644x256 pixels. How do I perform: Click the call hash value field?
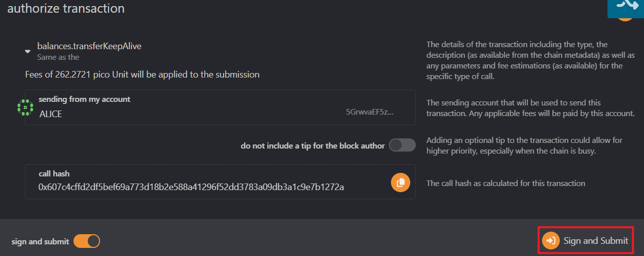coord(191,187)
